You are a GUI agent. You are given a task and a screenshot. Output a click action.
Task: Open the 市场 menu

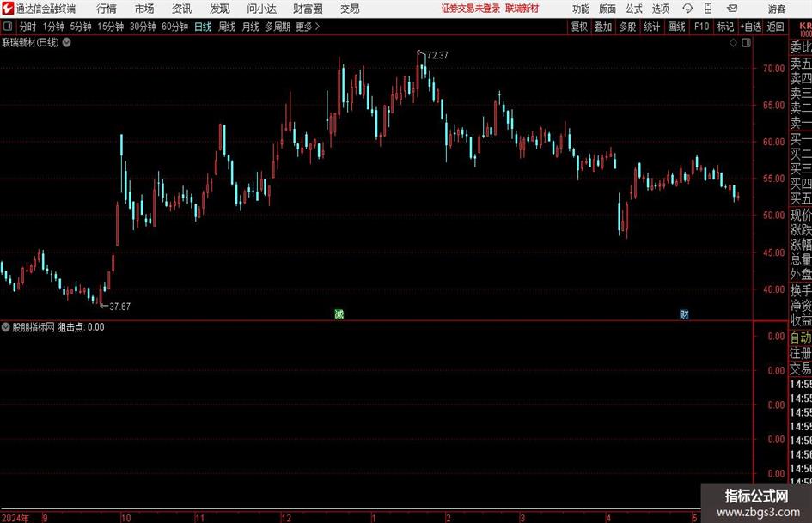(144, 9)
